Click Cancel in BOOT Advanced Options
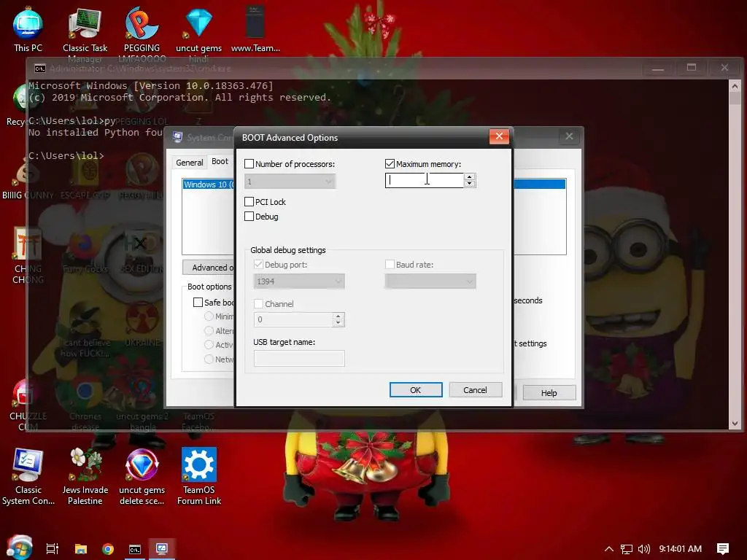This screenshot has width=747, height=560. (x=475, y=390)
